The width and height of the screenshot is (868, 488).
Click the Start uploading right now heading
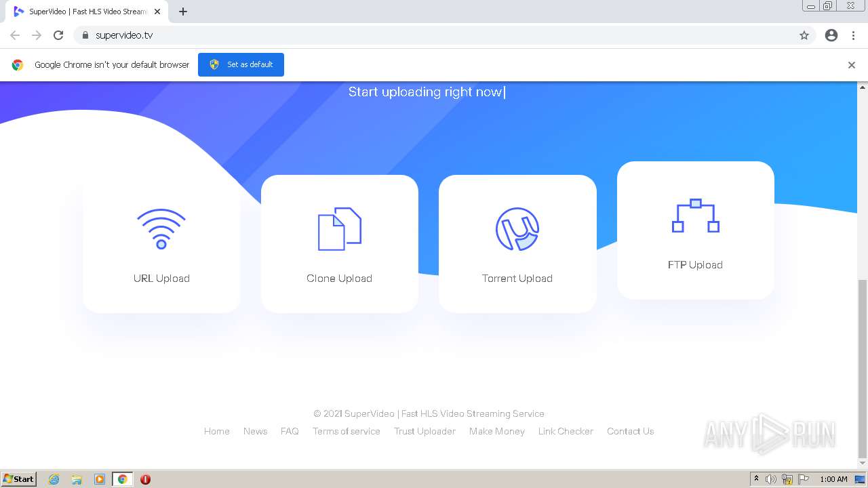point(425,92)
